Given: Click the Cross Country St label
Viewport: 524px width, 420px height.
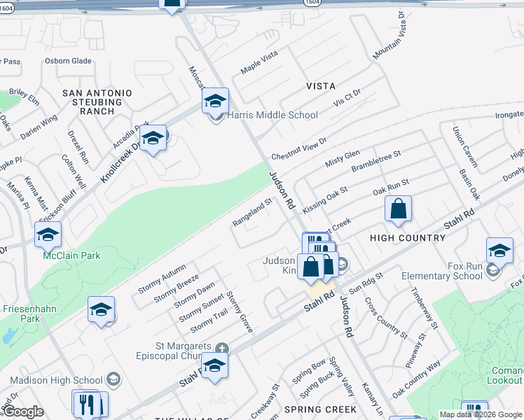Looking at the screenshot, I should point(386,318).
